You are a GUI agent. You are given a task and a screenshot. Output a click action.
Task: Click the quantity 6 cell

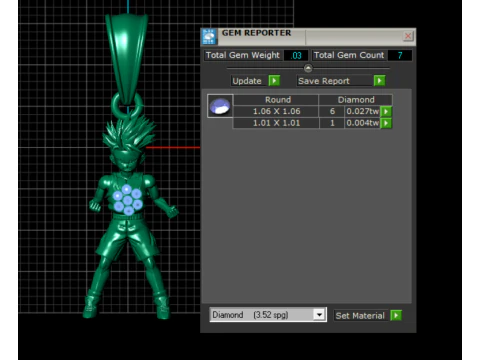pyautogui.click(x=332, y=111)
